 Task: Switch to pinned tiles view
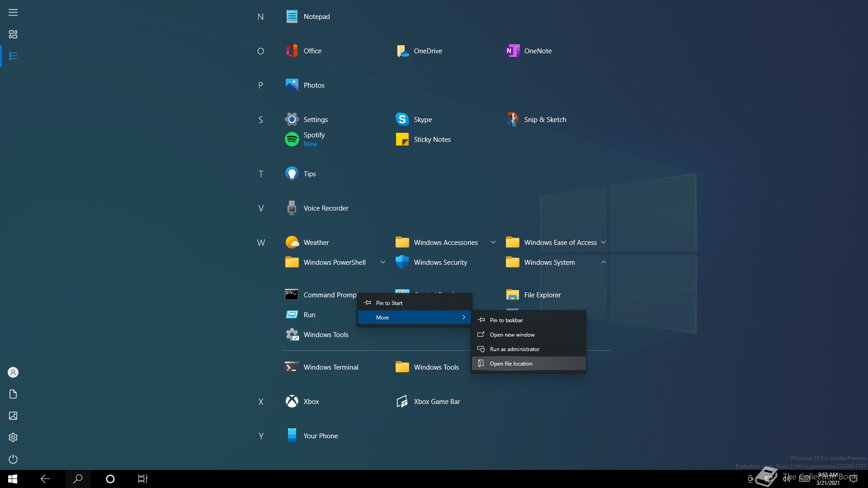[13, 34]
